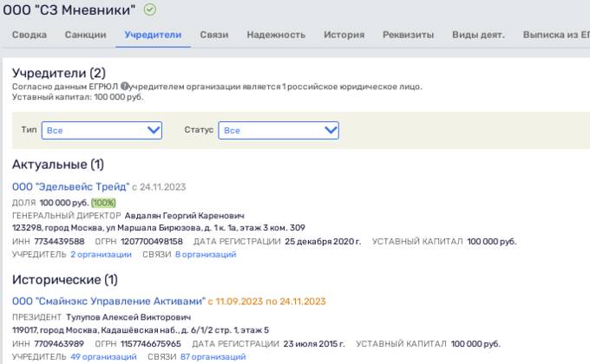Click registration date 25 декабря 2020 г.
Viewport: 590px width, 364px height.
coord(323,241)
